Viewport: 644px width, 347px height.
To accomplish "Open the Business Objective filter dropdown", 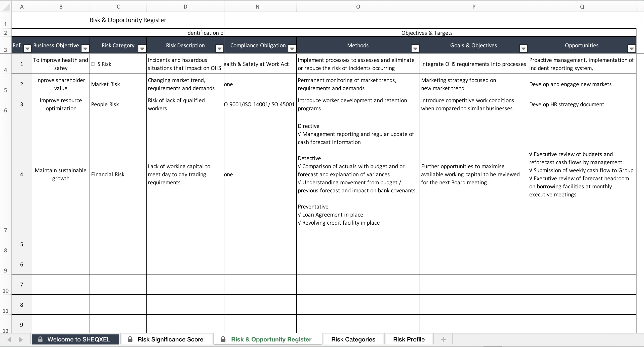I will click(85, 49).
